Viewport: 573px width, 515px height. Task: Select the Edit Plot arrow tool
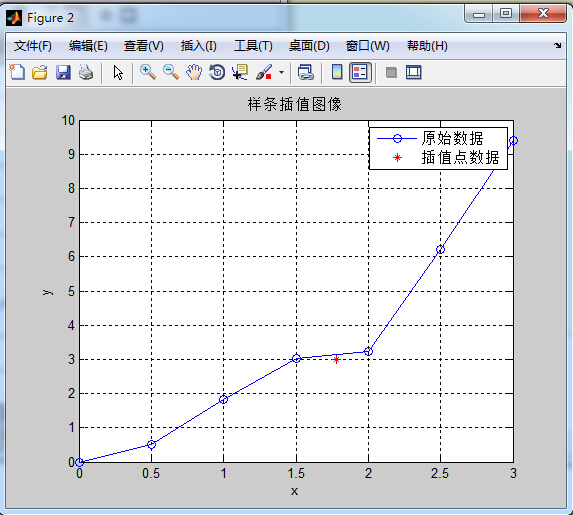click(x=118, y=72)
